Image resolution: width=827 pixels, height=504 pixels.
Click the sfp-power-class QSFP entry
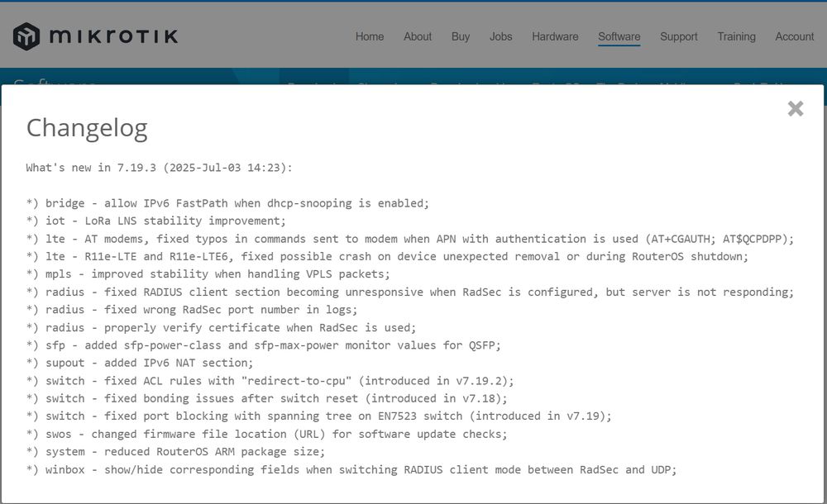[264, 345]
